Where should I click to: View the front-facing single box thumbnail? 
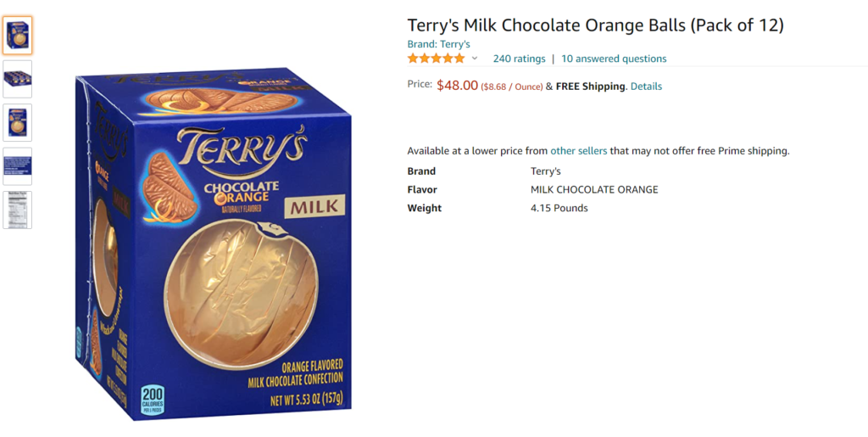17,122
